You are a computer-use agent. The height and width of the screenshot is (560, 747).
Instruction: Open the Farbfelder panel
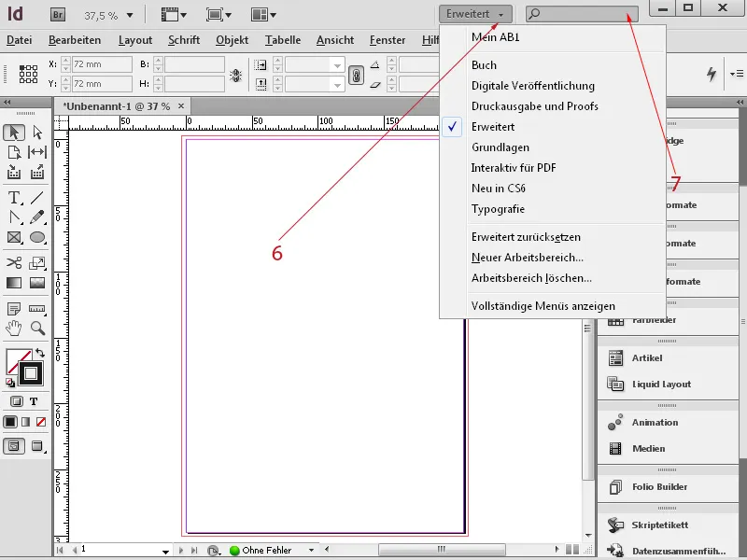tap(654, 321)
